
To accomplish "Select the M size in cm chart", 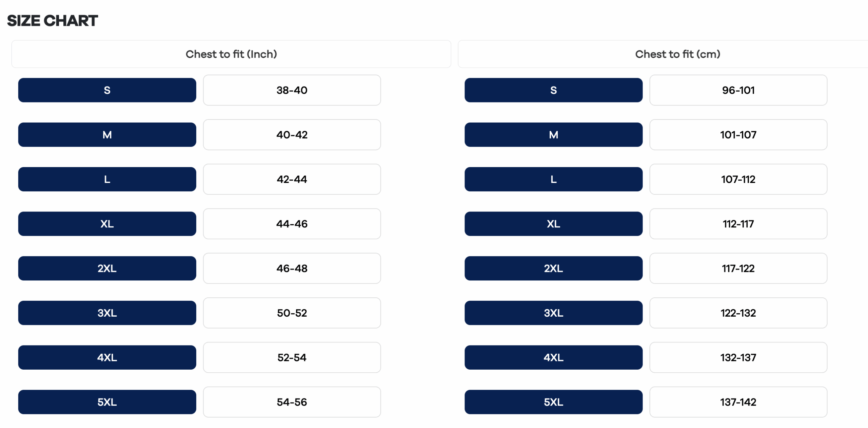I will point(553,135).
